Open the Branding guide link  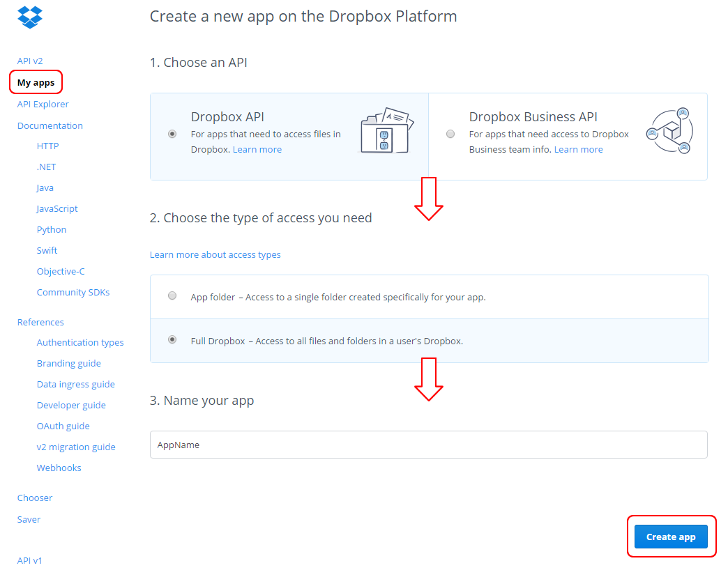pos(69,363)
